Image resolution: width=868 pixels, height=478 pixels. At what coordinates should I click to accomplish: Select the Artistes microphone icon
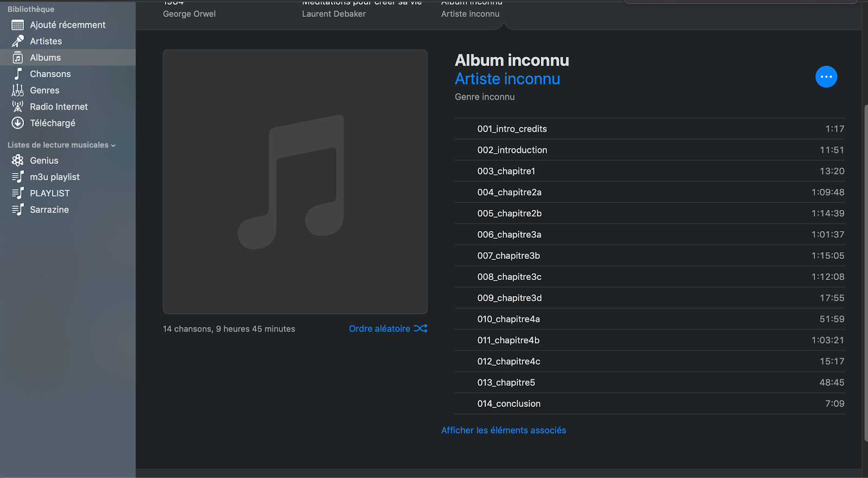[17, 41]
